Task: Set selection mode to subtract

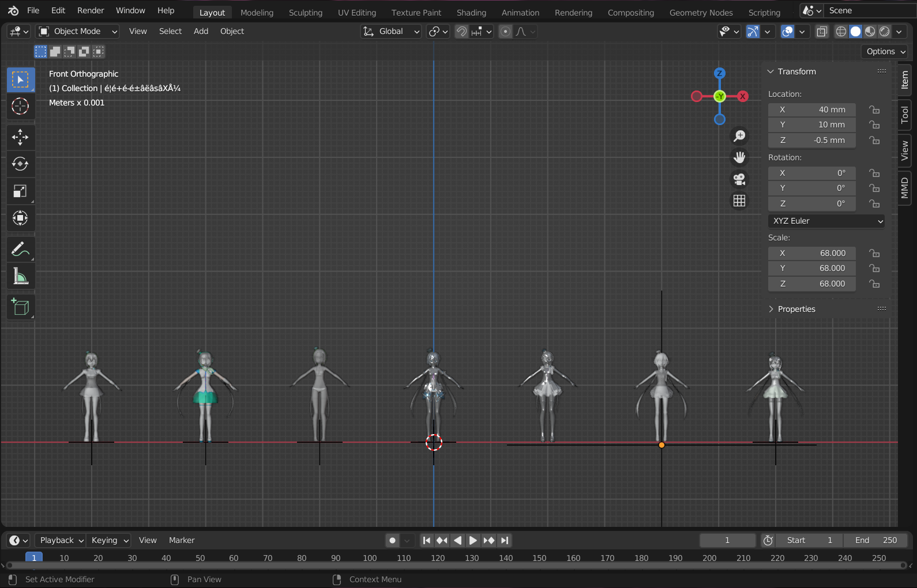Action: click(x=70, y=52)
